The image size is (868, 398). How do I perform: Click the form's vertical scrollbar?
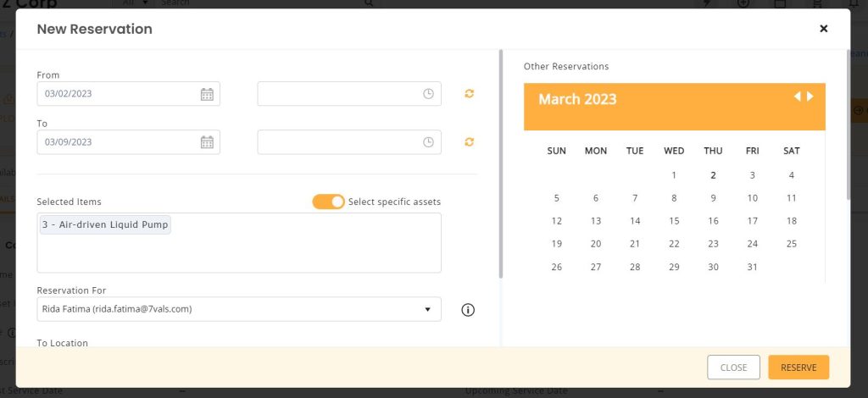[x=501, y=163]
